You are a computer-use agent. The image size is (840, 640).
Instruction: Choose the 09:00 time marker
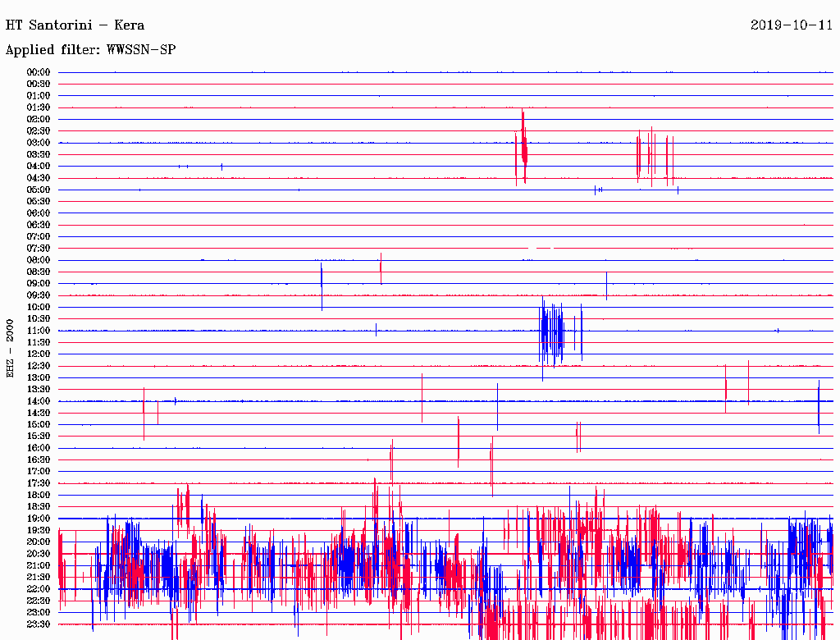[39, 284]
